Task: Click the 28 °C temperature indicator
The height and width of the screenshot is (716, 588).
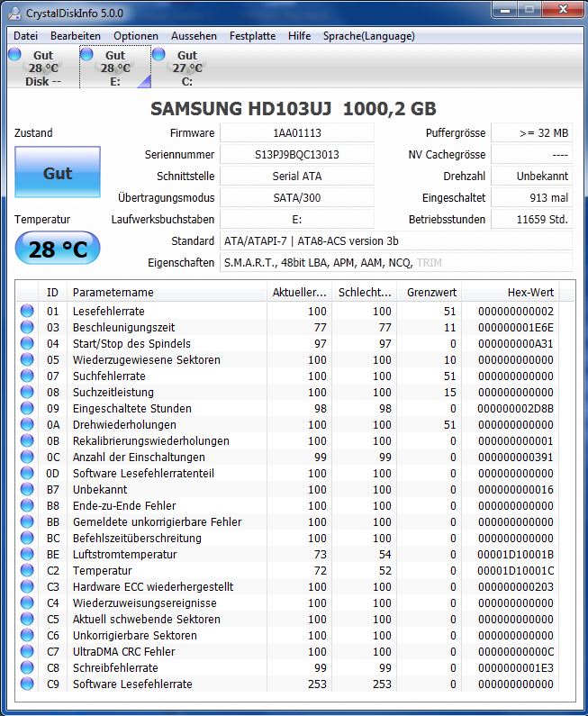Action: (58, 249)
